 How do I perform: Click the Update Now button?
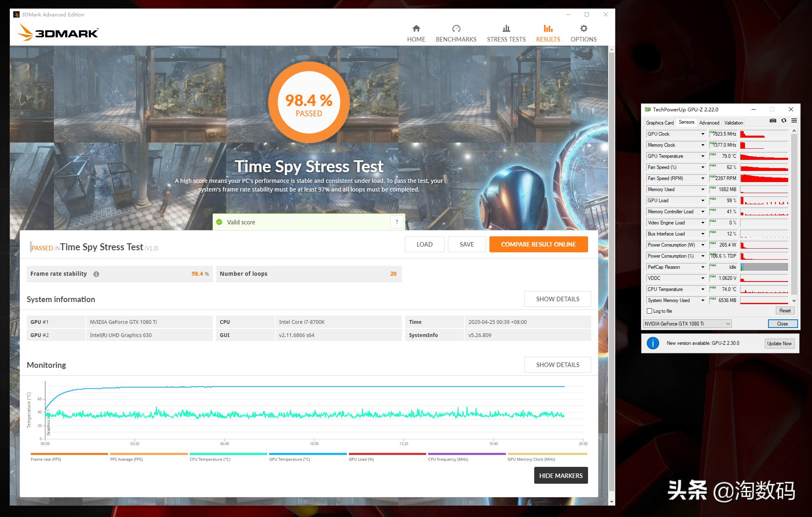pos(779,344)
